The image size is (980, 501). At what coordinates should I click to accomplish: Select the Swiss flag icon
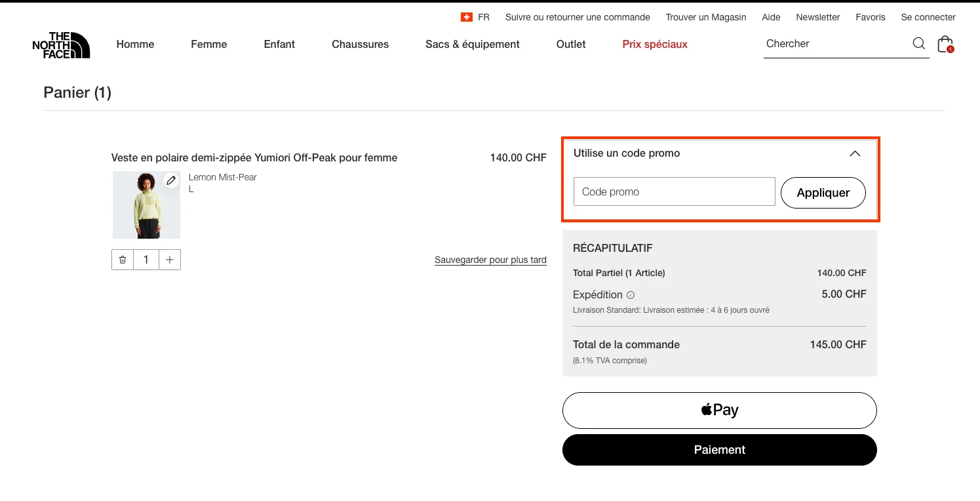click(x=467, y=17)
